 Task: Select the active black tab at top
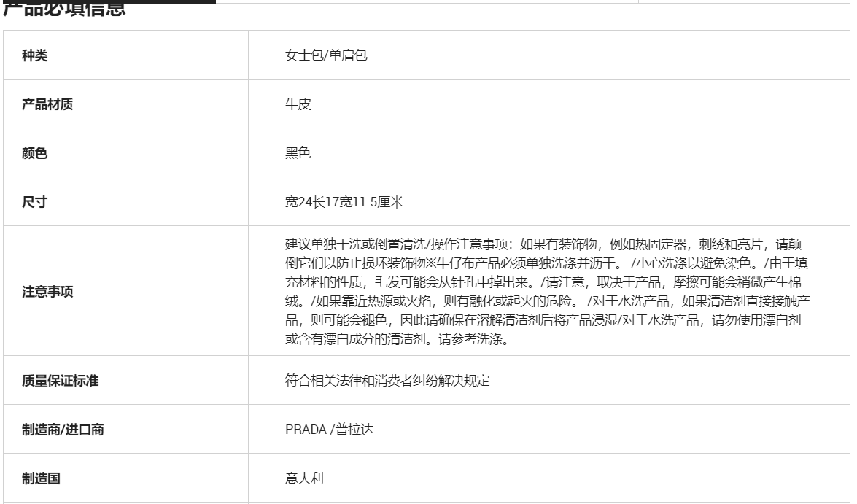(108, 1)
